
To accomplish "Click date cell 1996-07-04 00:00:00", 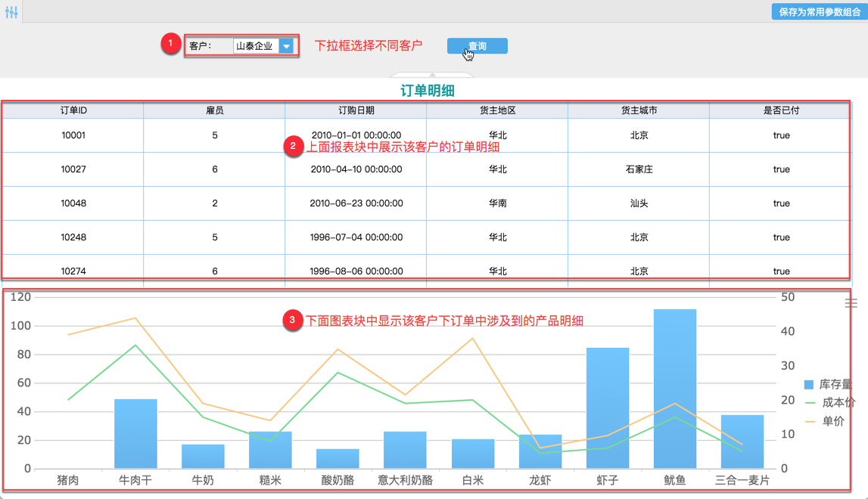I will click(356, 237).
